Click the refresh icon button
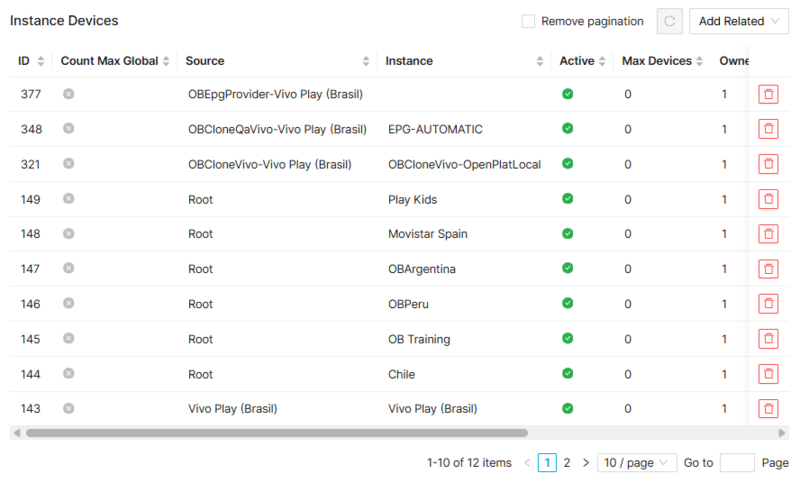The height and width of the screenshot is (483, 800). (669, 21)
